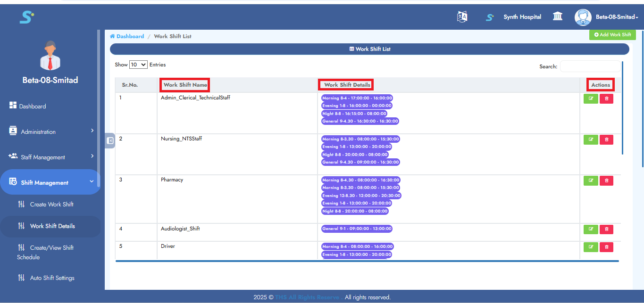The height and width of the screenshot is (303, 644).
Task: Click the S logo at top left
Action: [26, 17]
